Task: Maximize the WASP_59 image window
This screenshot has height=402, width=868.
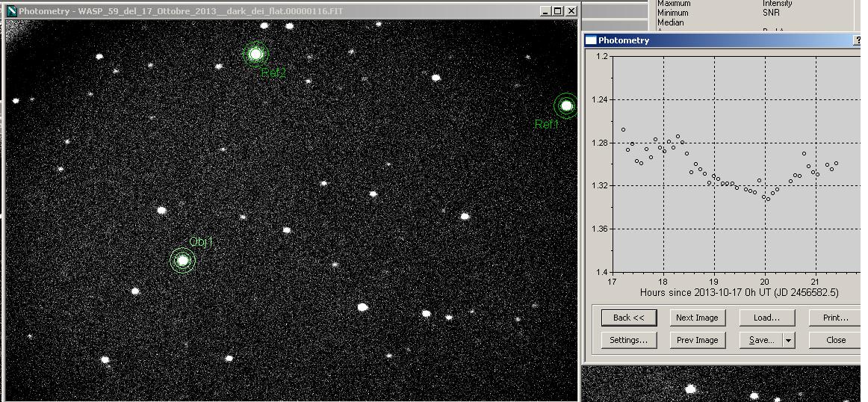Action: click(x=558, y=11)
